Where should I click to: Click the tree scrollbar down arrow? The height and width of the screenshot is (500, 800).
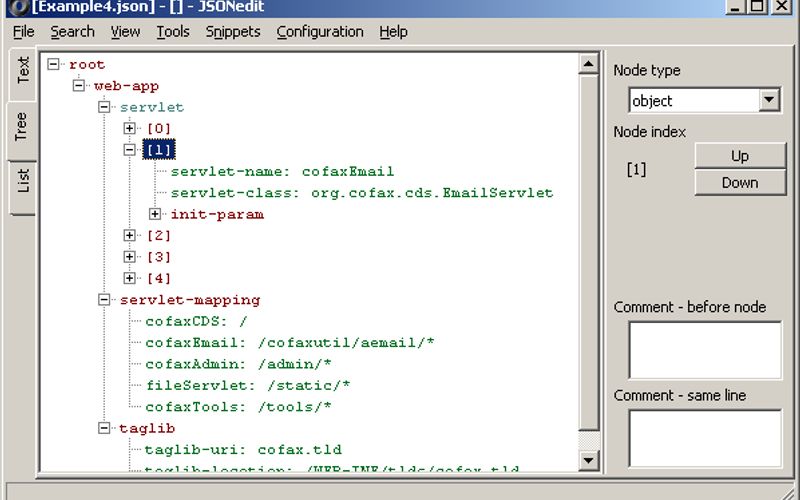590,461
